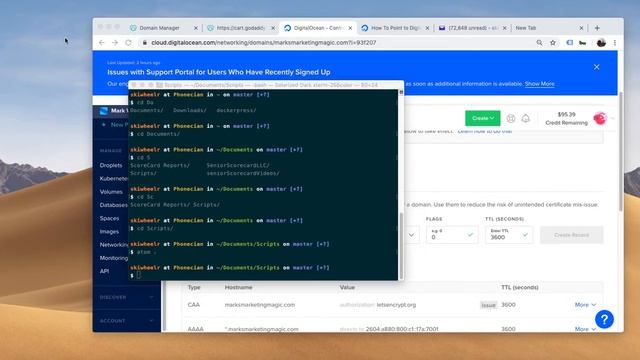Click the TTL (seconds) input field
The width and height of the screenshot is (640, 360).
coord(509,235)
